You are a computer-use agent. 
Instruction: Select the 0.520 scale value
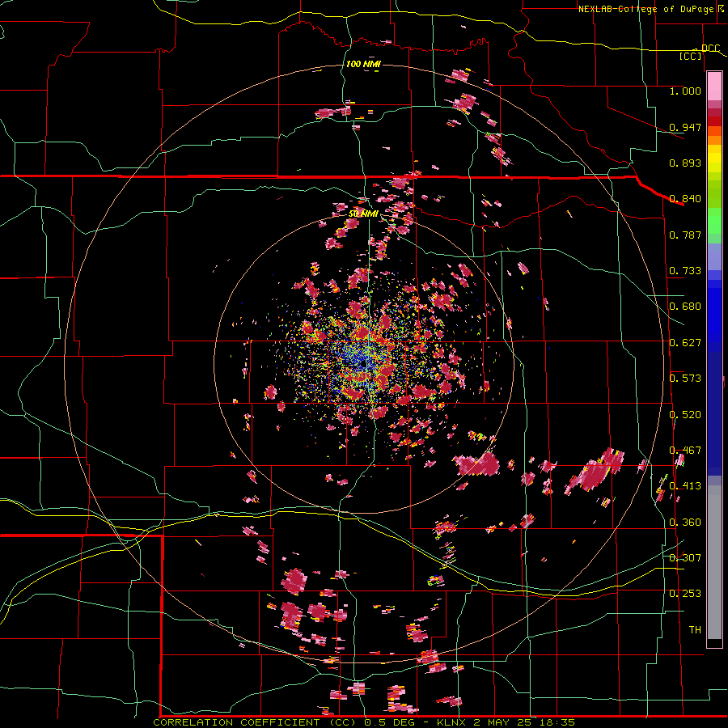685,415
